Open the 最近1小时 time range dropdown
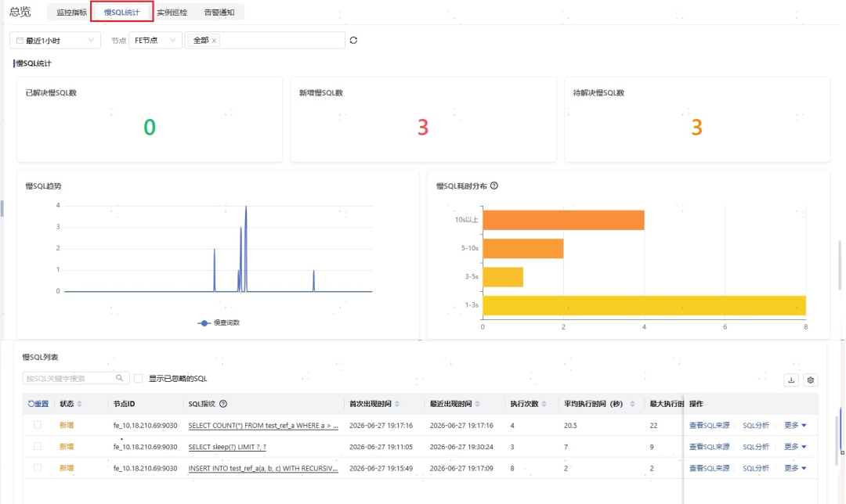Image resolution: width=846 pixels, height=504 pixels. coord(55,41)
